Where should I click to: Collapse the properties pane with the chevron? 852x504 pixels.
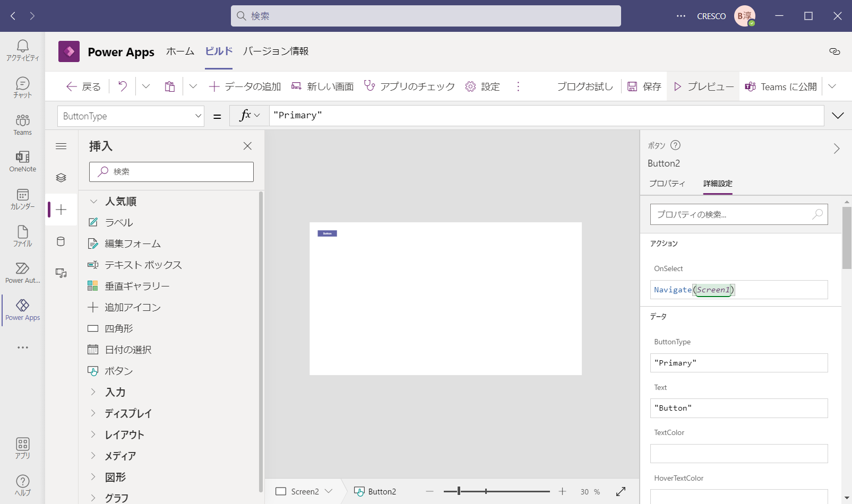click(837, 149)
